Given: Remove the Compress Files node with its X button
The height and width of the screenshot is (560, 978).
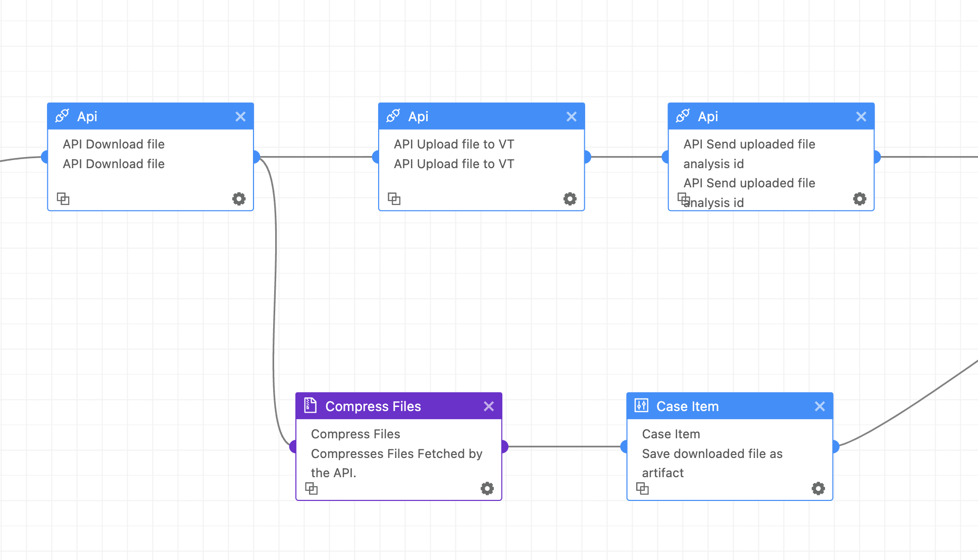Looking at the screenshot, I should tap(488, 405).
